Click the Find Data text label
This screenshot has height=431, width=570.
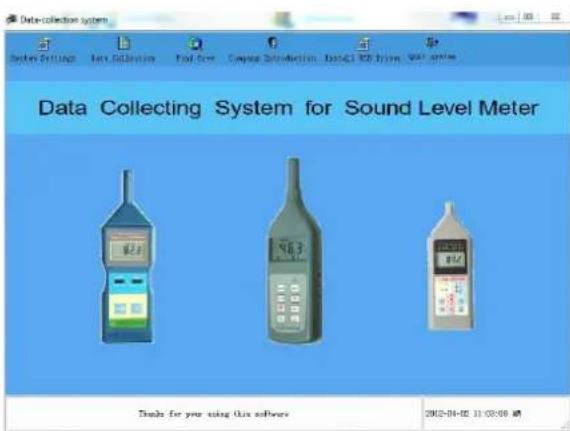tap(195, 58)
